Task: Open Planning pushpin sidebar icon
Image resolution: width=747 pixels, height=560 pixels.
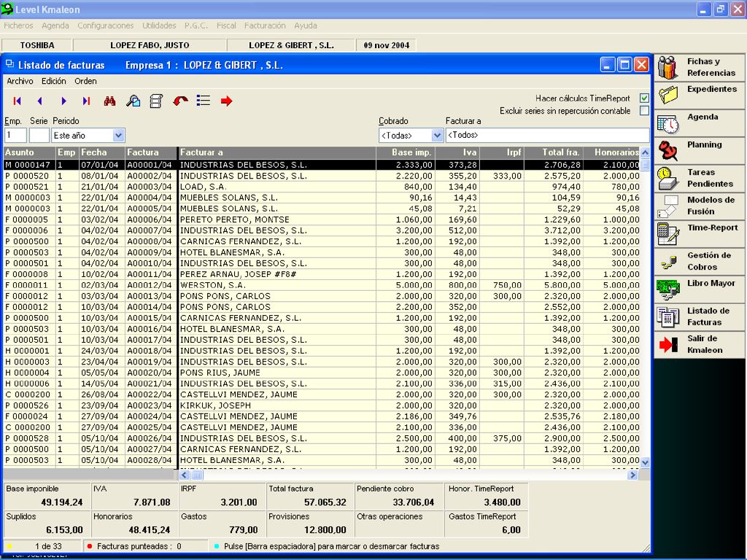Action: [668, 150]
